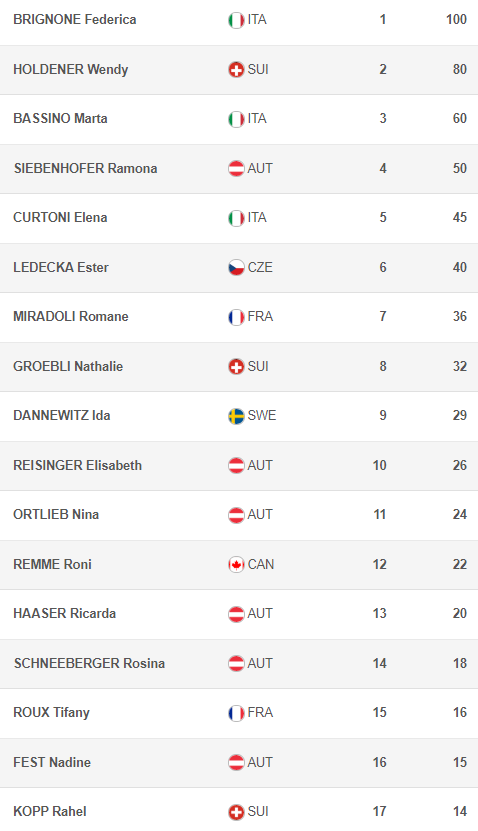Click the Italian flag next to CURTONI Elena
This screenshot has width=478, height=831.
tap(236, 218)
